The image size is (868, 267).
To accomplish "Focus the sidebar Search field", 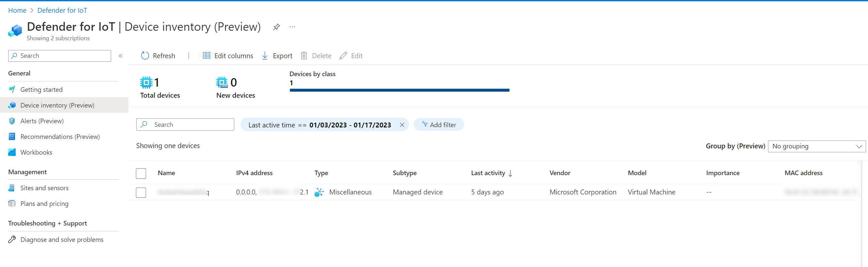I will [x=60, y=56].
